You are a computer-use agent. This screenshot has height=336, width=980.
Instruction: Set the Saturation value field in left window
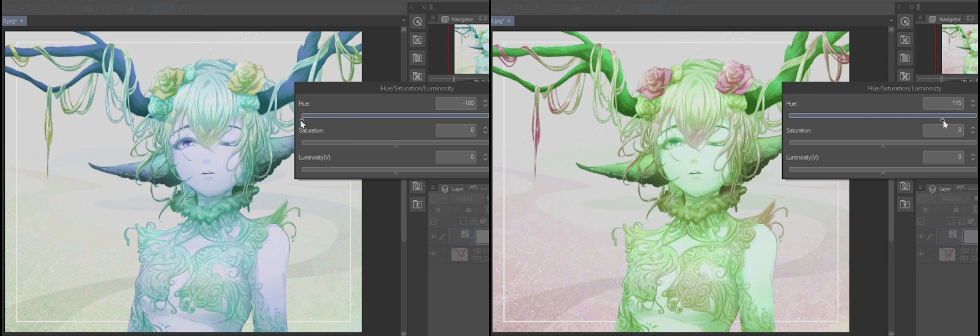456,130
